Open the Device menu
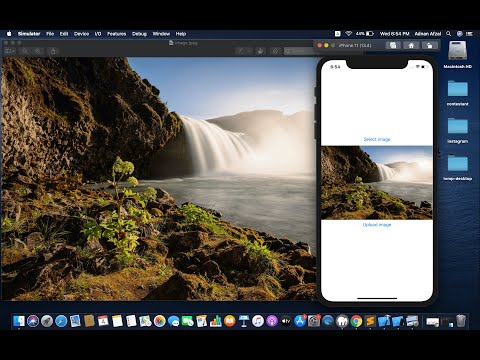Screen dimensions: 480x360 click(x=81, y=34)
